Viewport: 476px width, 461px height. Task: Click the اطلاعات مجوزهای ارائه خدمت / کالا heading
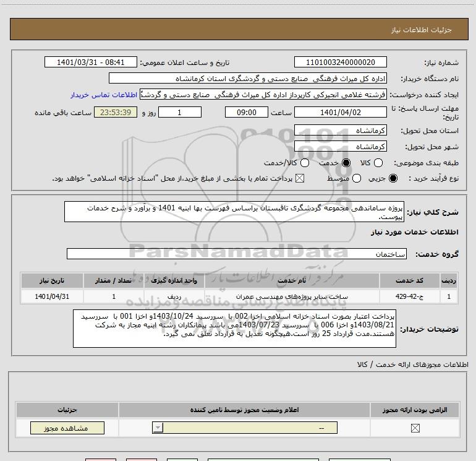(413, 364)
